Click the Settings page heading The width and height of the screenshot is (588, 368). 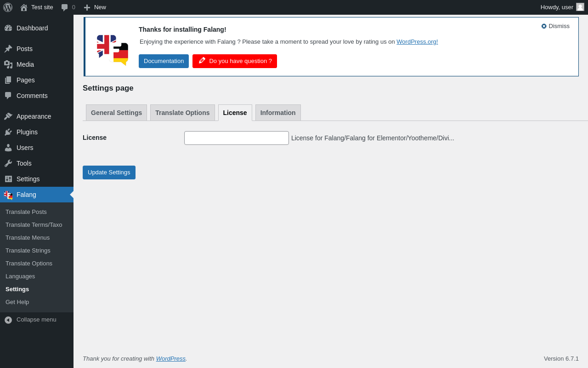[108, 88]
